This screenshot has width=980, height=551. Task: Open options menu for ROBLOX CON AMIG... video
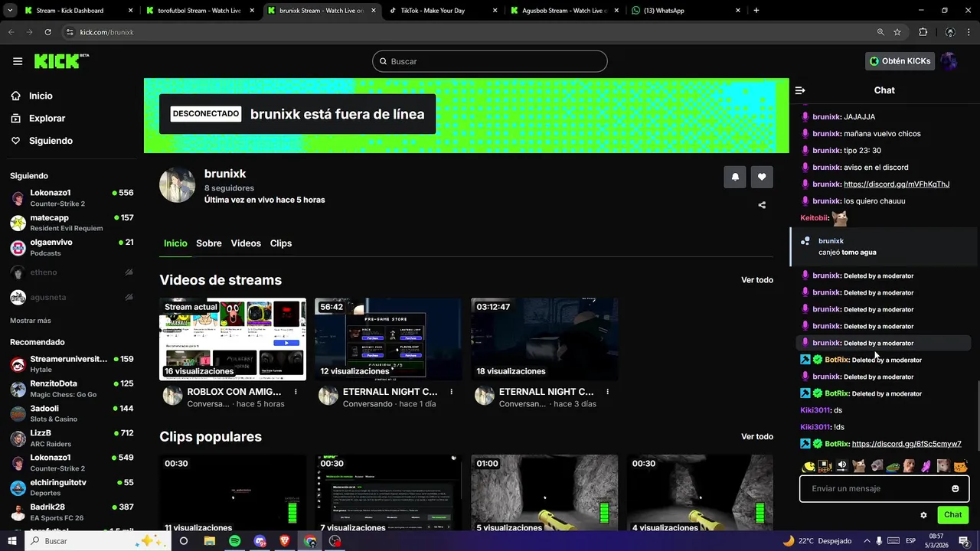(296, 392)
